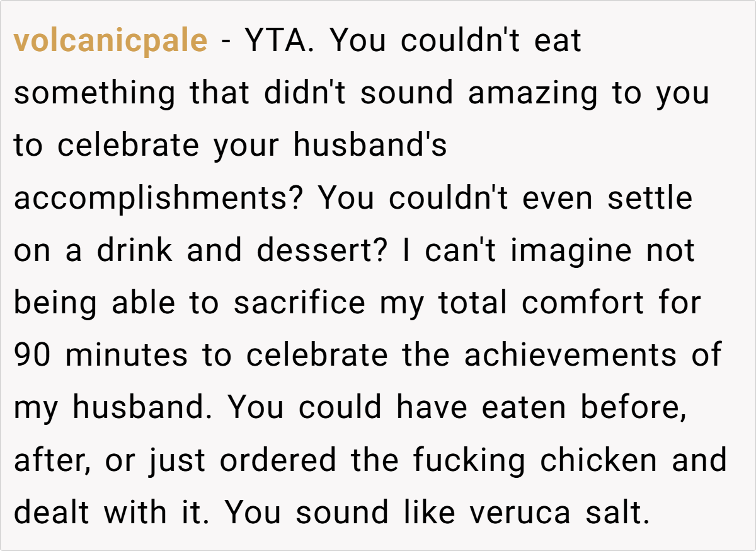Click the word "celebrate" on the third line
The height and width of the screenshot is (551, 756).
coord(128,146)
